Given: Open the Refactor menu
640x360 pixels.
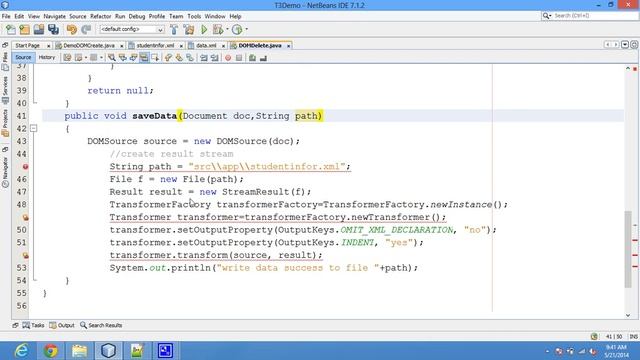Looking at the screenshot, I should (100, 16).
